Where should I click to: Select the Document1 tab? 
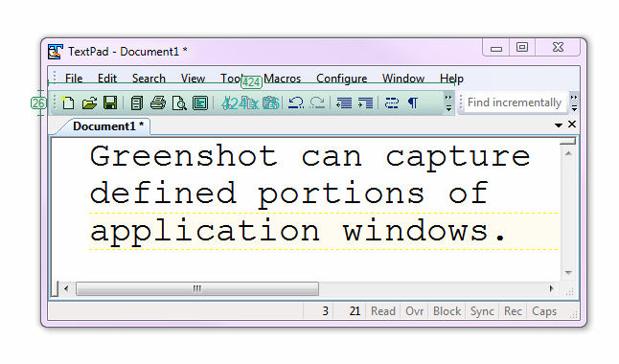pyautogui.click(x=106, y=126)
